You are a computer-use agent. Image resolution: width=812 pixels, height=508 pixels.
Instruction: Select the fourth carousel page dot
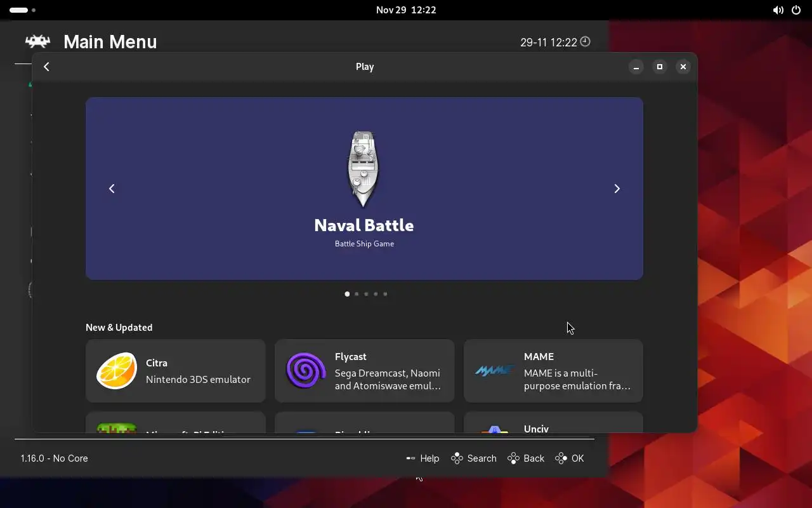coord(376,294)
